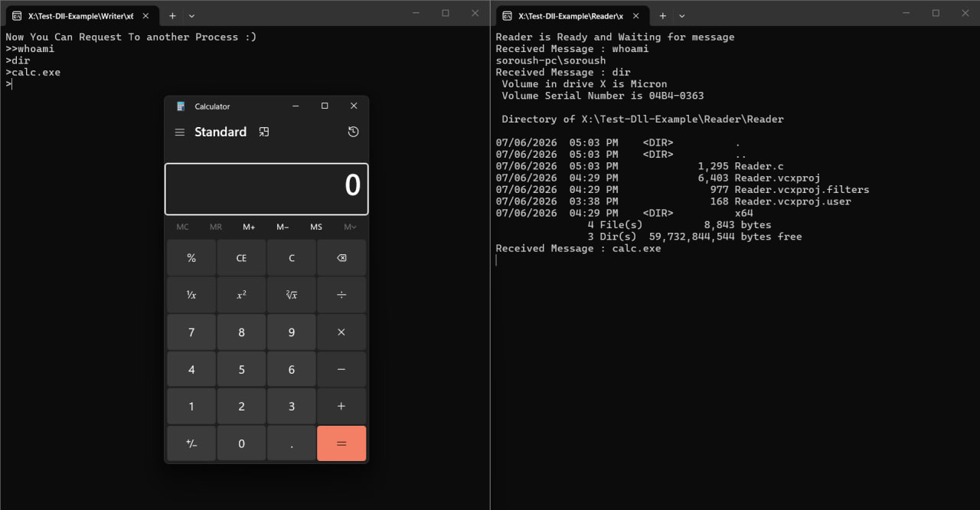This screenshot has height=510, width=980.
Task: Click the square root key
Action: coord(292,295)
